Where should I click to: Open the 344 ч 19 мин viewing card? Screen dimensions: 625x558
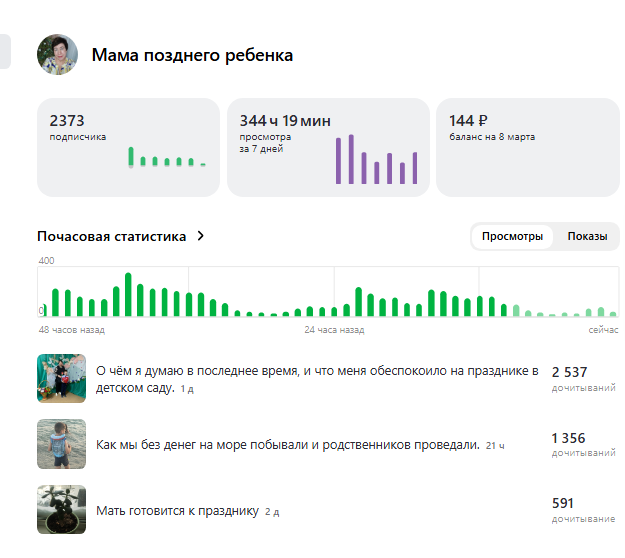click(328, 147)
